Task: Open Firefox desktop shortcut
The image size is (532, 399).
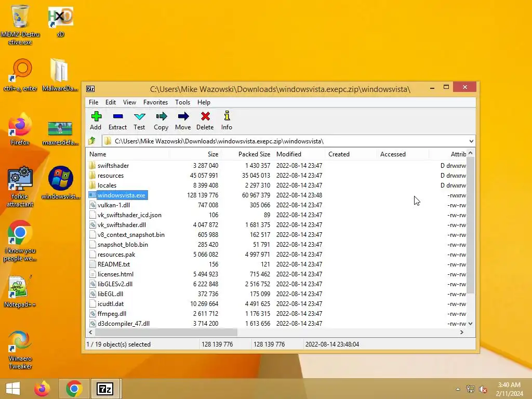Action: (x=20, y=129)
